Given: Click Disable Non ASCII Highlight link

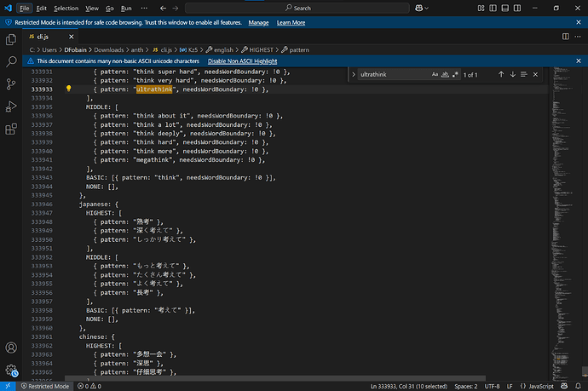Looking at the screenshot, I should click(x=242, y=61).
